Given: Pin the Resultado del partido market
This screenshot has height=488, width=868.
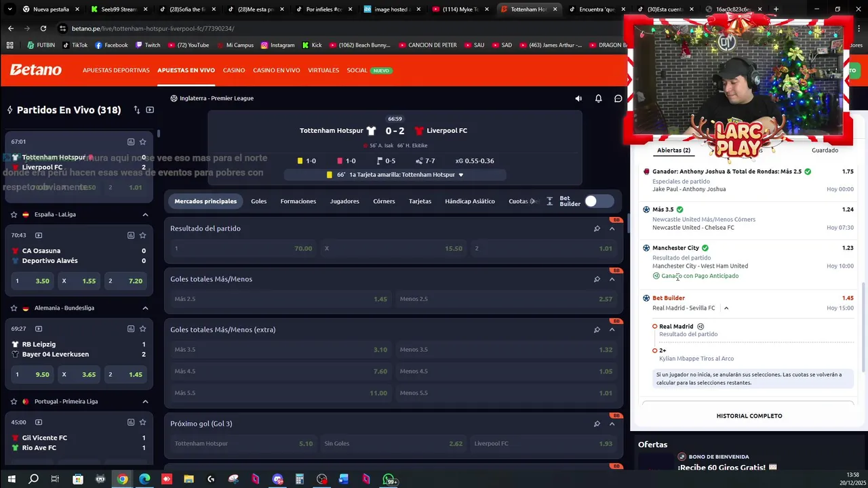Looking at the screenshot, I should point(597,228).
